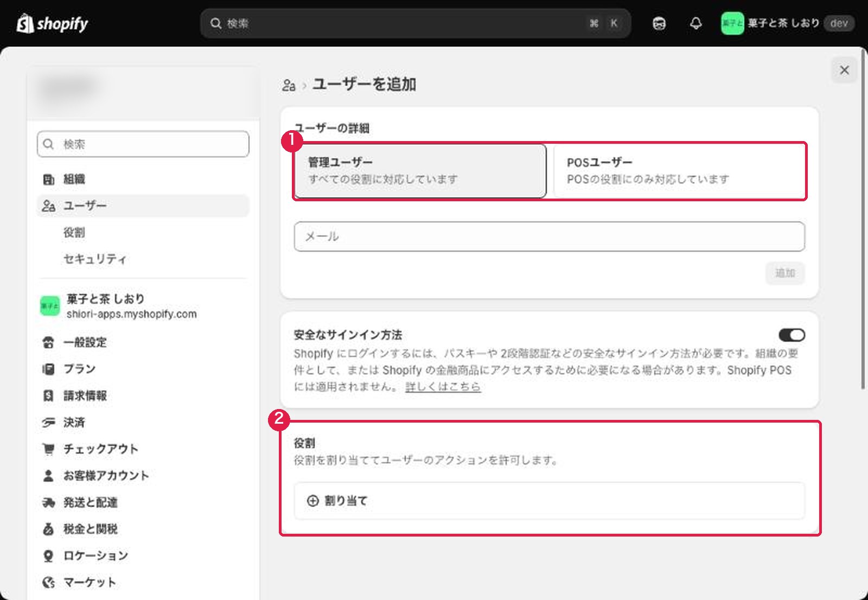Click the green store avatar in the sidebar
The width and height of the screenshot is (868, 600).
click(x=50, y=306)
